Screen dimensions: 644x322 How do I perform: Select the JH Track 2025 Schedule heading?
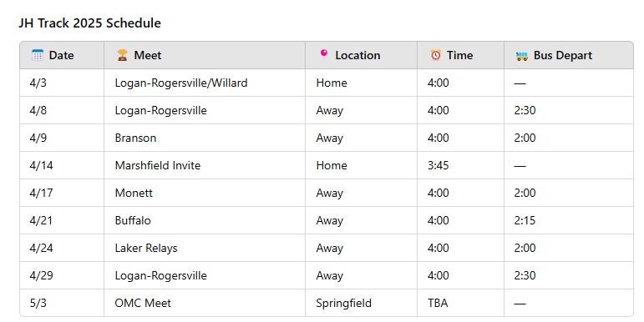tap(90, 23)
